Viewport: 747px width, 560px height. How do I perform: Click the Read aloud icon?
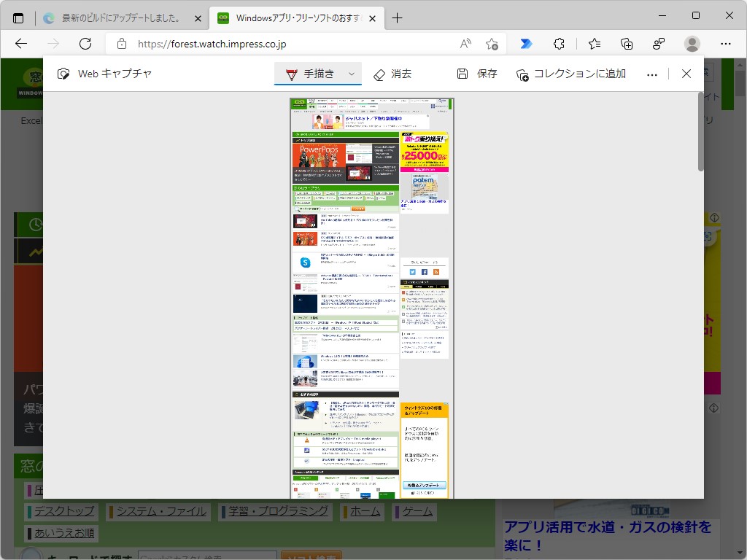pyautogui.click(x=465, y=44)
